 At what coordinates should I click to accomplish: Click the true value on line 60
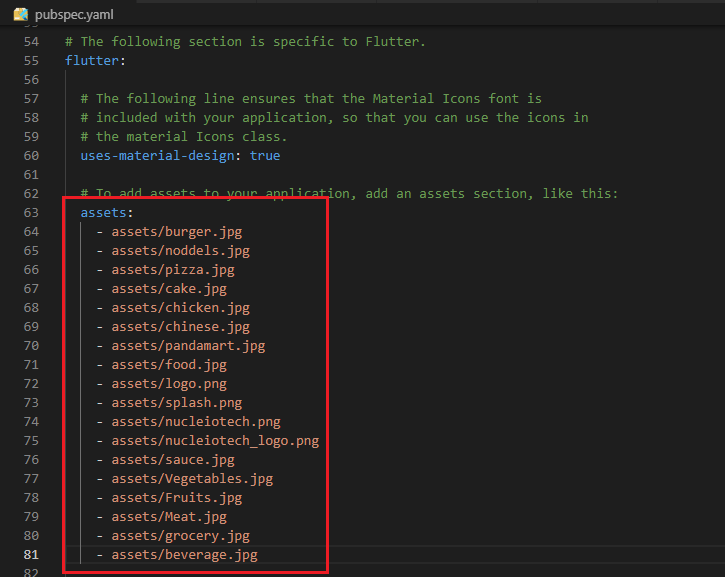coord(265,155)
